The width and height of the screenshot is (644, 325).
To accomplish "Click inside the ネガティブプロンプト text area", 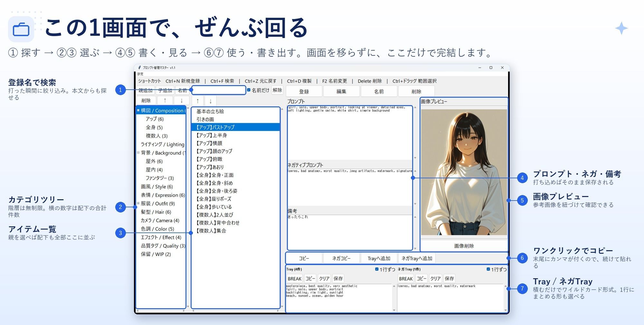I will pyautogui.click(x=350, y=187).
